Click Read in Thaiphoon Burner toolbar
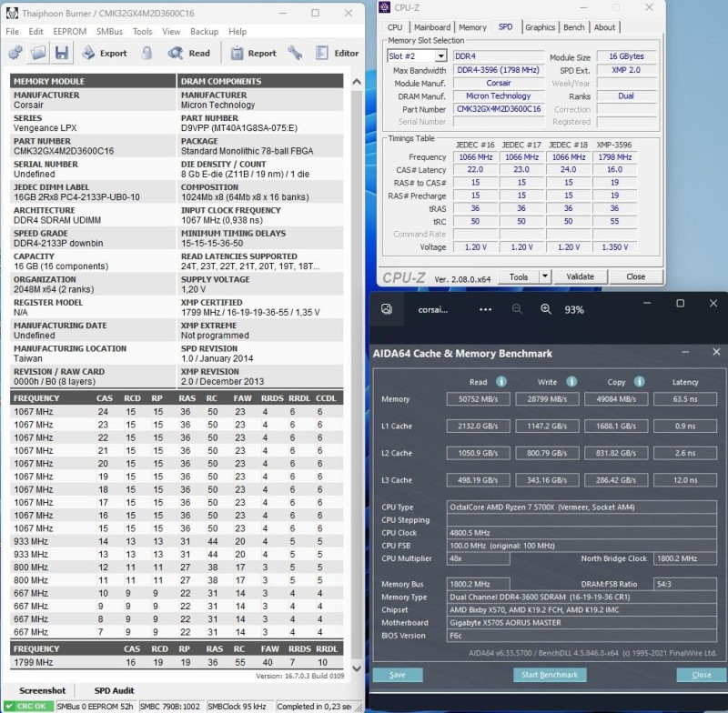 point(189,53)
